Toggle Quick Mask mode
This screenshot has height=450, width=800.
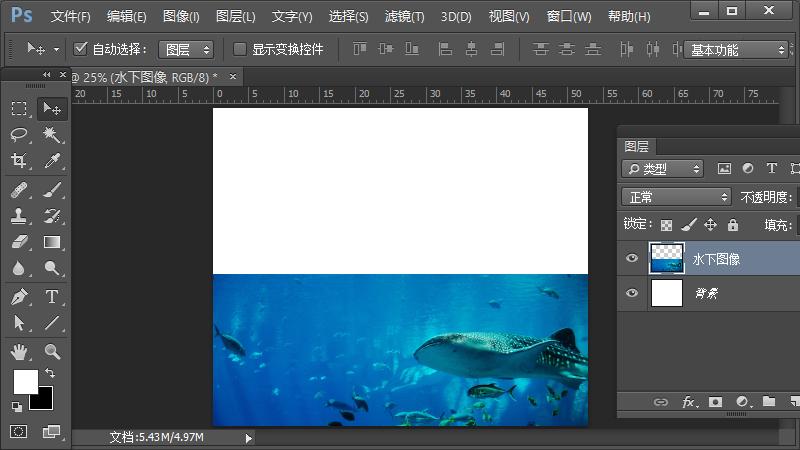(18, 432)
